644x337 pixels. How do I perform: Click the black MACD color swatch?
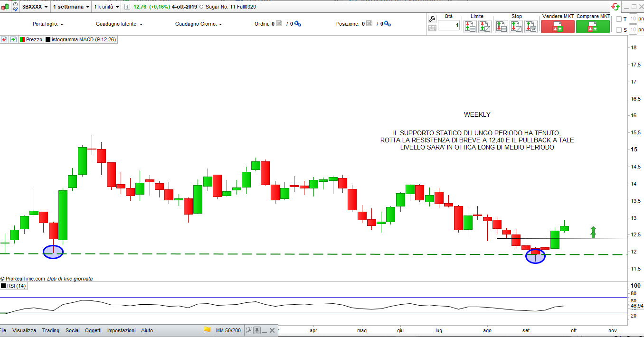pos(48,39)
